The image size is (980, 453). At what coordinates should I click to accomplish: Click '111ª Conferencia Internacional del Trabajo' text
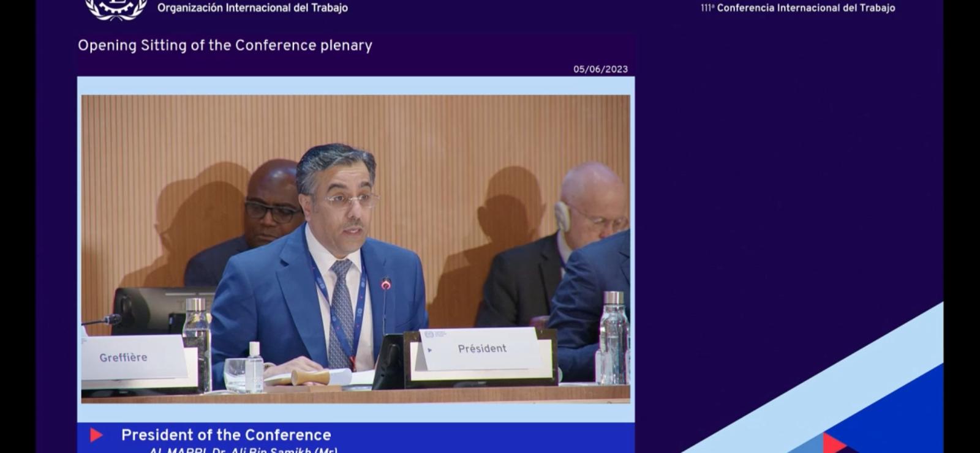point(798,8)
